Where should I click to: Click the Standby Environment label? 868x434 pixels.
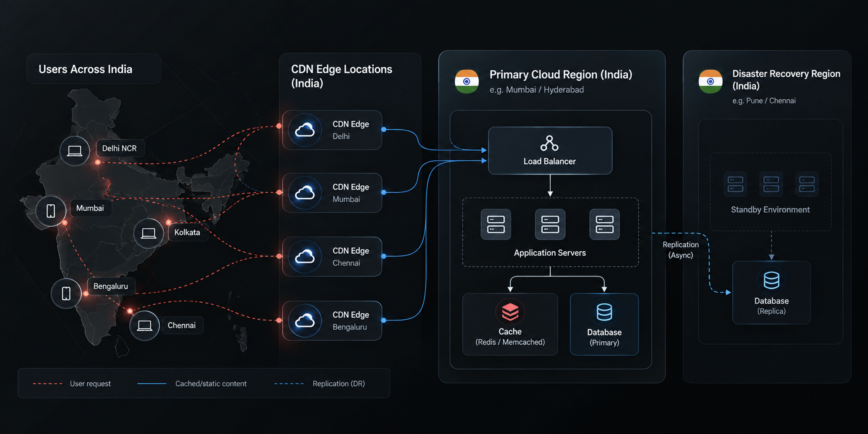point(770,210)
